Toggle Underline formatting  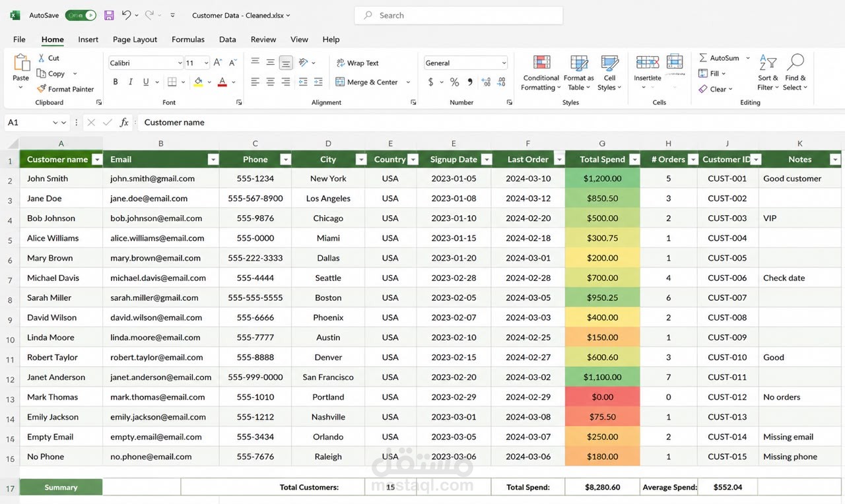tap(145, 82)
